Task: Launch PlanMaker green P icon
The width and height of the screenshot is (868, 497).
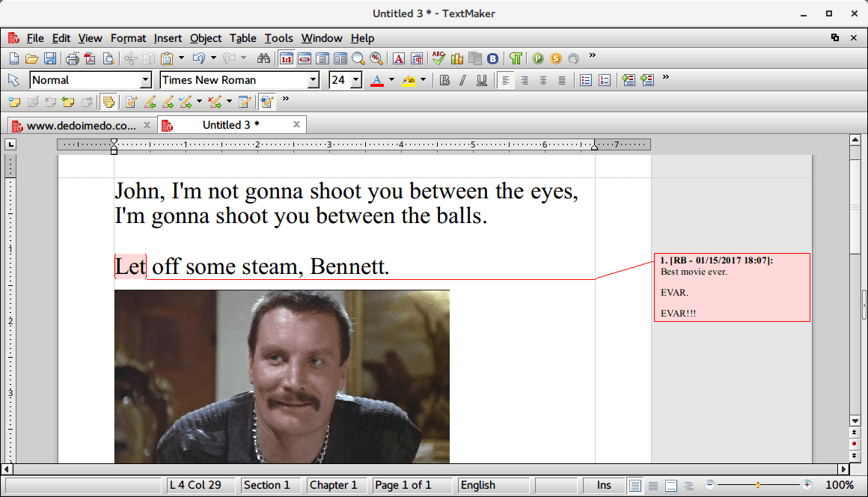Action: pyautogui.click(x=538, y=58)
